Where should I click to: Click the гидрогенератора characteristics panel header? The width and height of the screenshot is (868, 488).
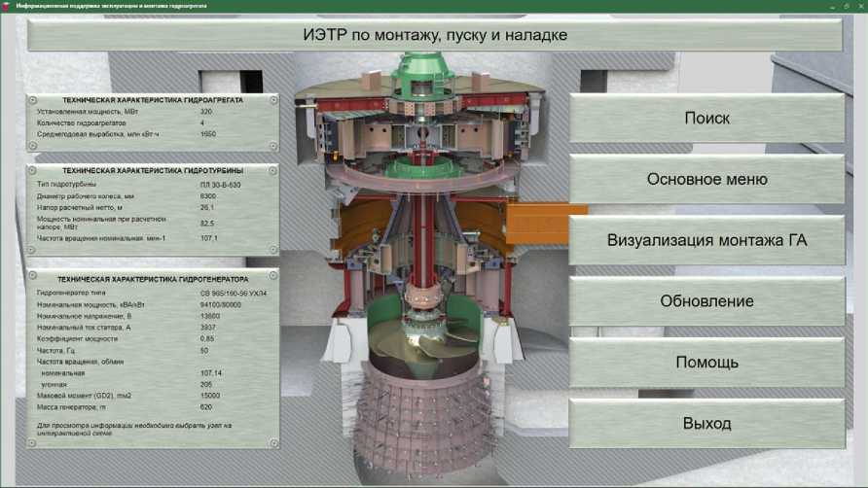pos(153,278)
